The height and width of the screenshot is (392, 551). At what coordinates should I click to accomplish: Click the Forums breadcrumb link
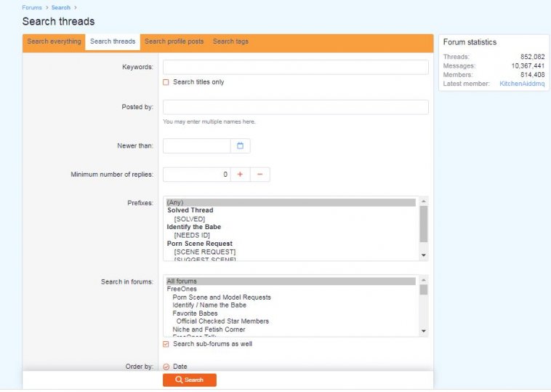tap(31, 7)
